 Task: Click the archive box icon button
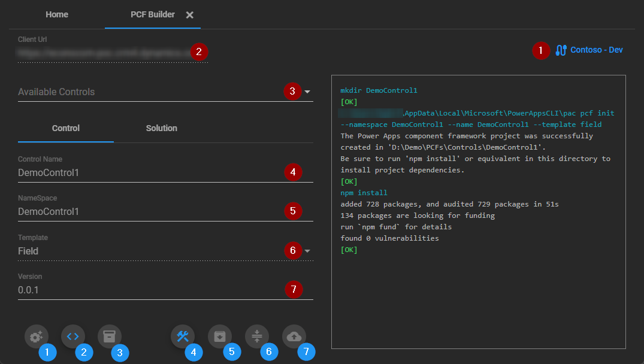(109, 336)
